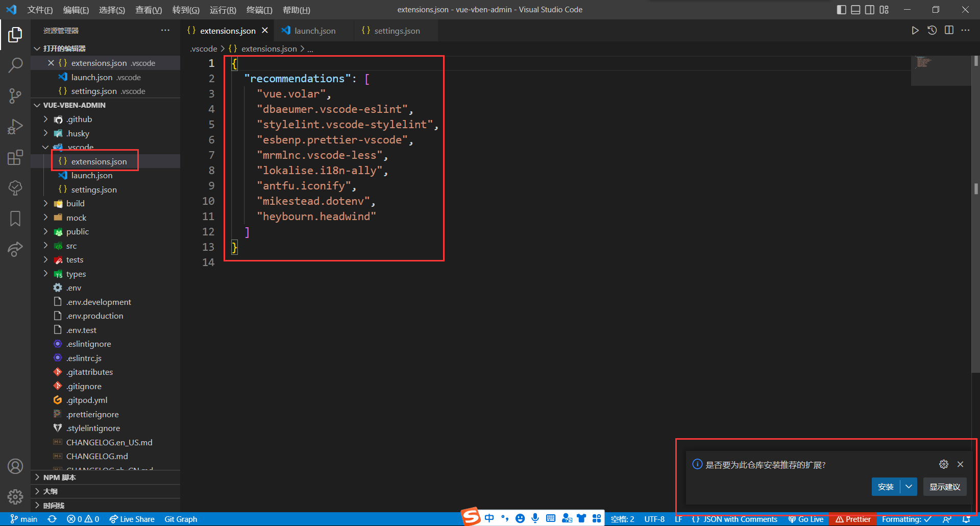This screenshot has height=526, width=980.
Task: Start Go Live server from status bar
Action: coord(806,519)
